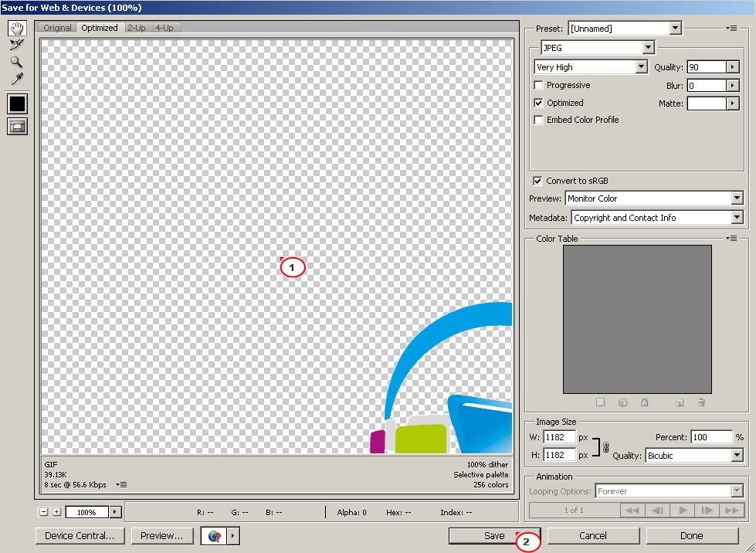756x553 pixels.
Task: Select the Hand tool
Action: point(16,29)
